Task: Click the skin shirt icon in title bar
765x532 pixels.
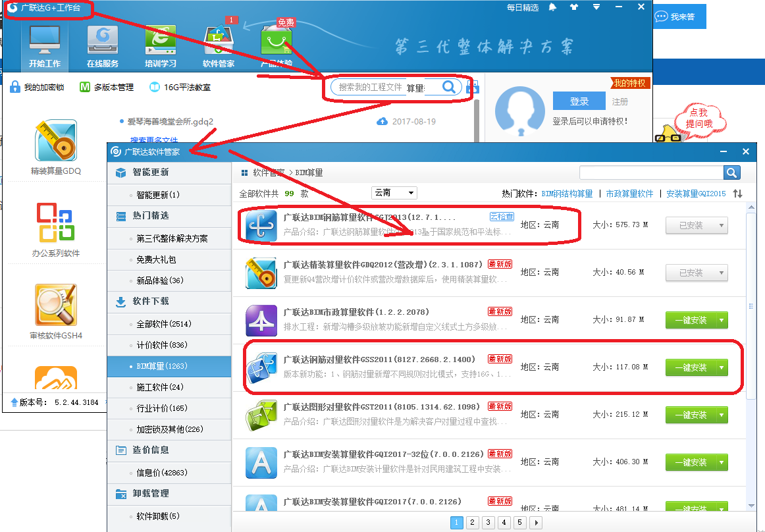Action: [x=574, y=7]
